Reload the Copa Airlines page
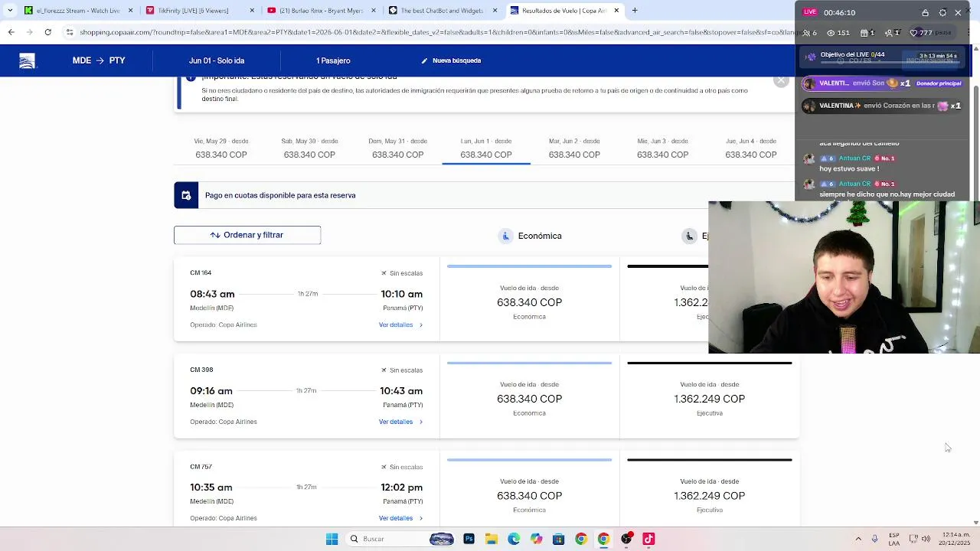Image resolution: width=980 pixels, height=551 pixels. pyautogui.click(x=47, y=32)
